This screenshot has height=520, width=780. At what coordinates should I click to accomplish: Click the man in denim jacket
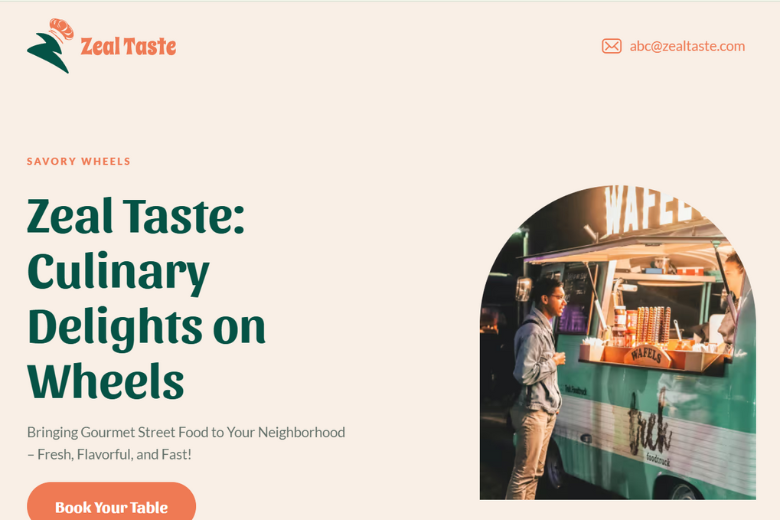tap(536, 388)
